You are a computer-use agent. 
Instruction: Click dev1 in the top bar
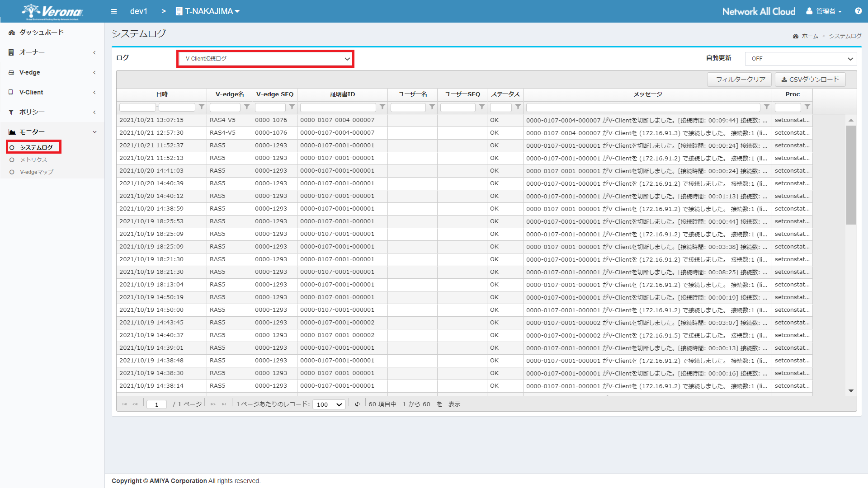[x=139, y=11]
